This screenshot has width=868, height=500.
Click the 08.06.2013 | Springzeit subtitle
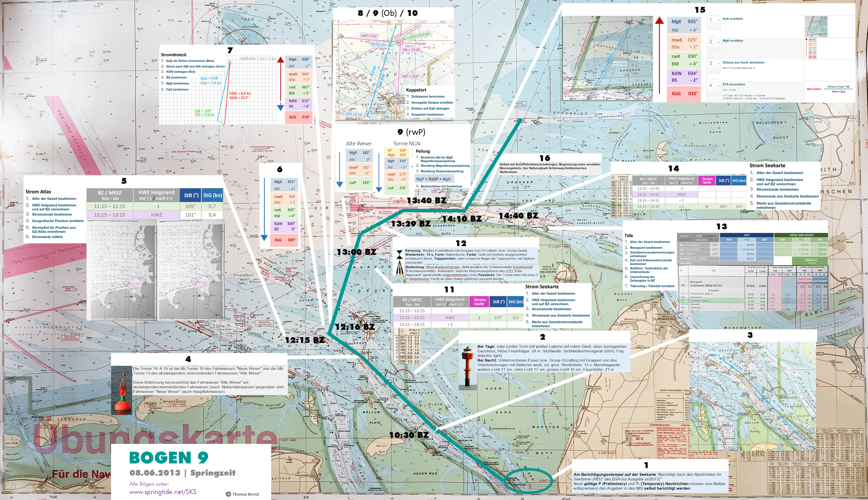[182, 473]
